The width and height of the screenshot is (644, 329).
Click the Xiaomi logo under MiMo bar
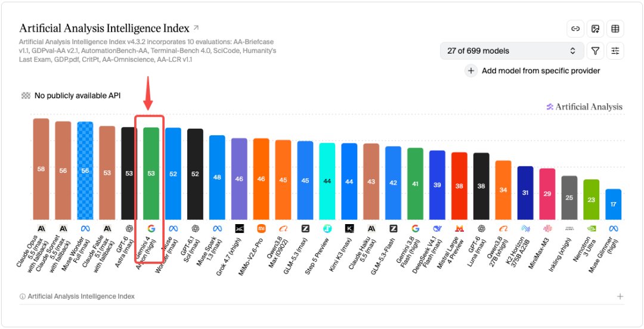pos(261,229)
